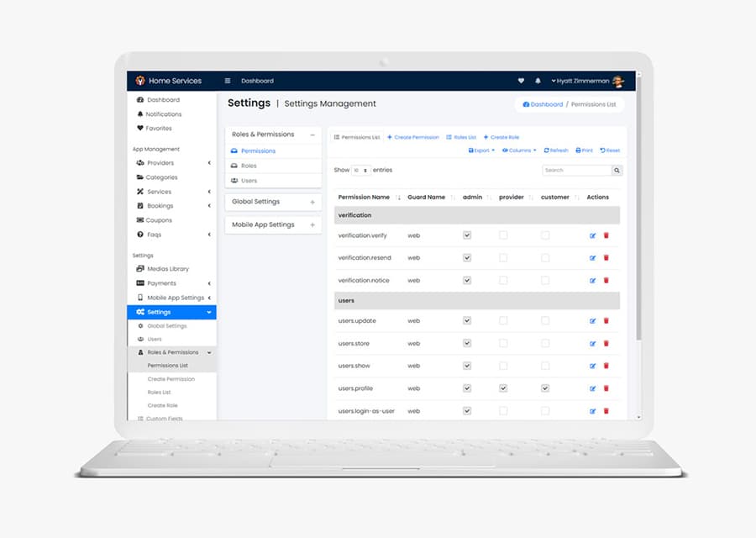Open the Create Permission tab
The height and width of the screenshot is (538, 756).
[x=413, y=138]
